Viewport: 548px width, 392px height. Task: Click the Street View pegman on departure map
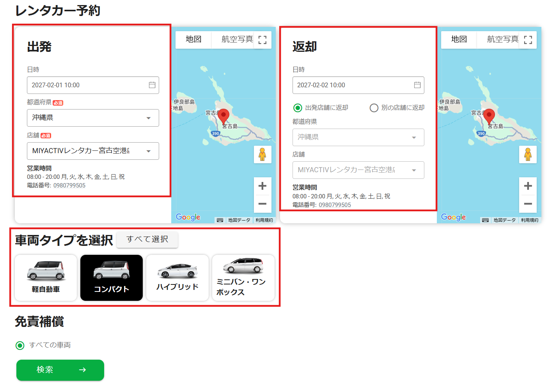coord(262,155)
